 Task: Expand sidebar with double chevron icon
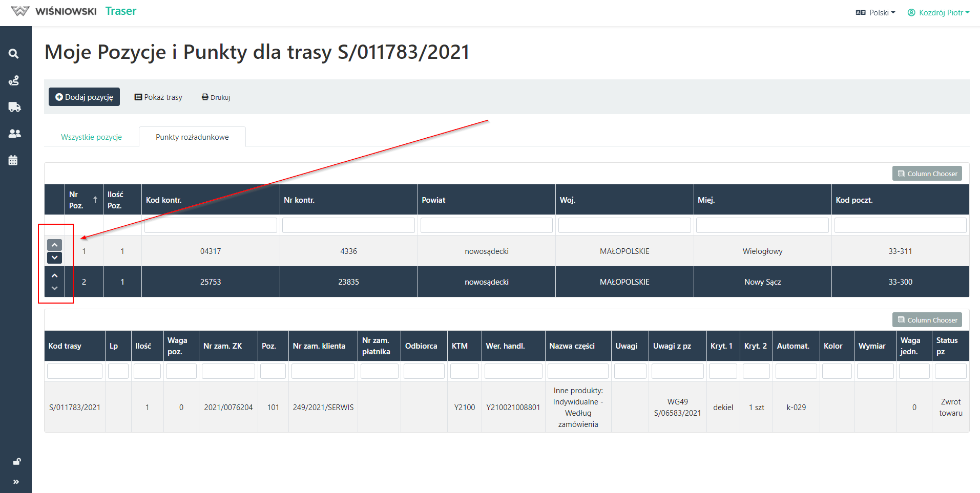point(16,482)
